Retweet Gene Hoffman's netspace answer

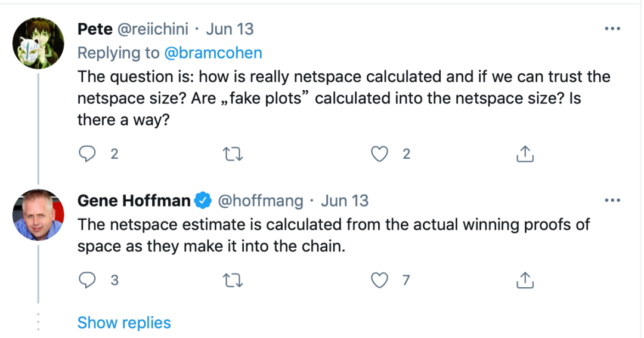[x=233, y=281]
